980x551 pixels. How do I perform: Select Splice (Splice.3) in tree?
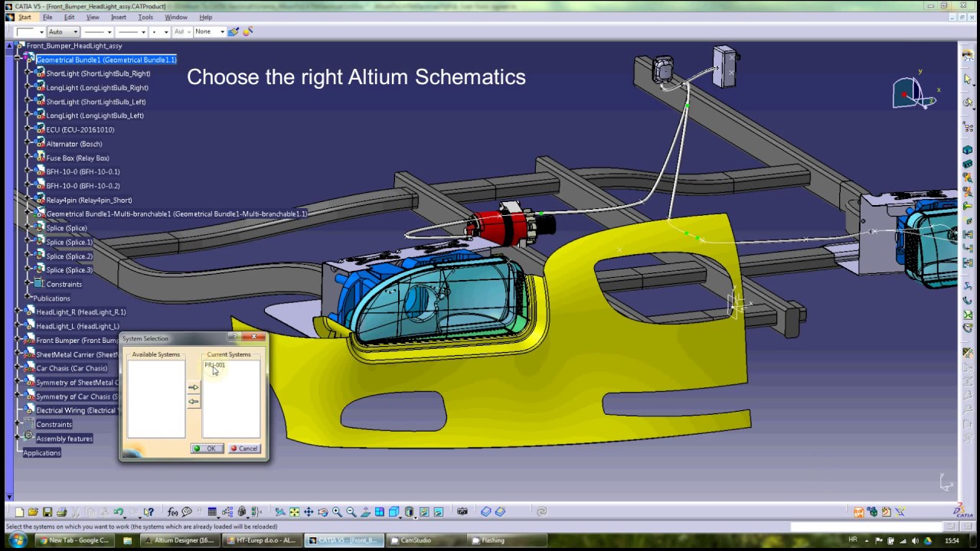point(69,270)
